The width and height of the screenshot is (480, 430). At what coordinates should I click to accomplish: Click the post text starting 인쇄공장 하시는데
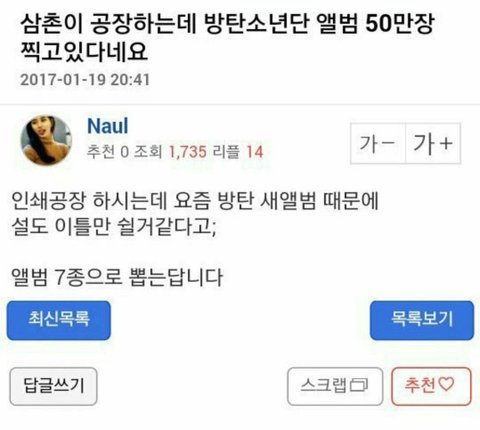[x=195, y=201]
